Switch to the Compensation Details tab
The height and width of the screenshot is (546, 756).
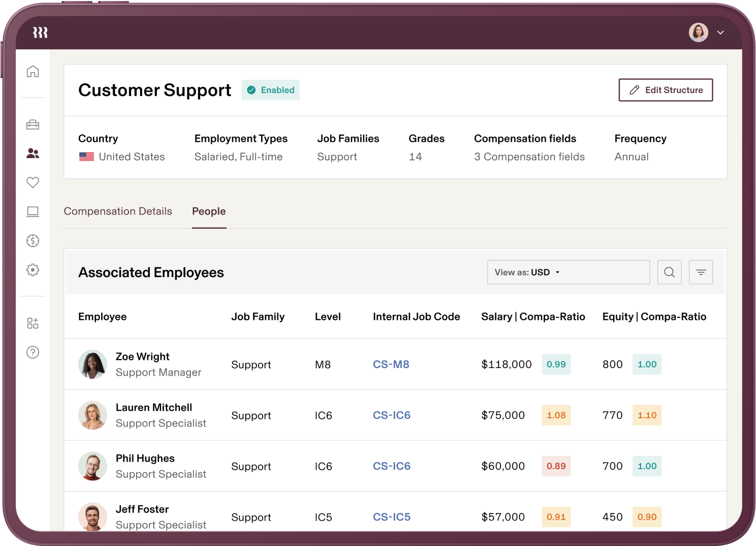[x=117, y=211]
